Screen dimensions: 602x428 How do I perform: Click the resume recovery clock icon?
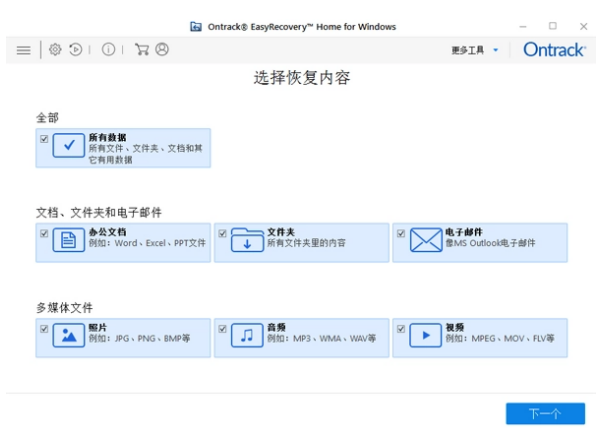(x=76, y=49)
